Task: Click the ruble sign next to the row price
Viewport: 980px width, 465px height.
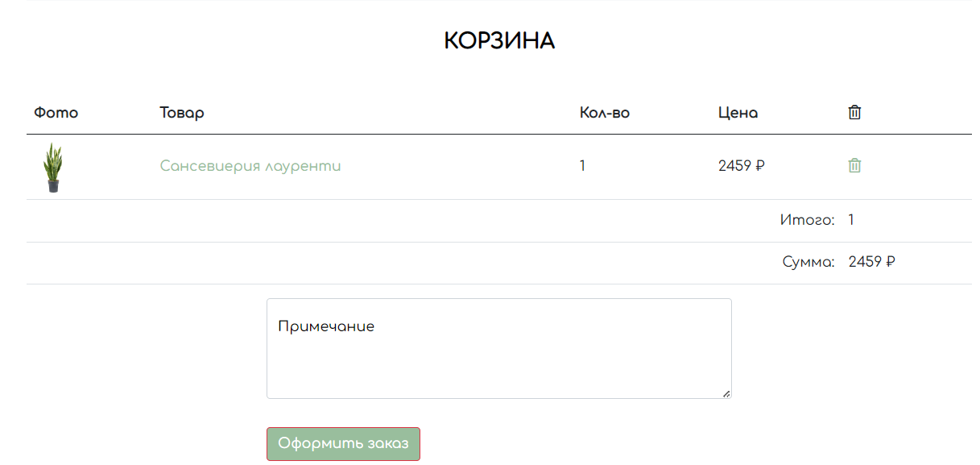Action: [x=760, y=166]
